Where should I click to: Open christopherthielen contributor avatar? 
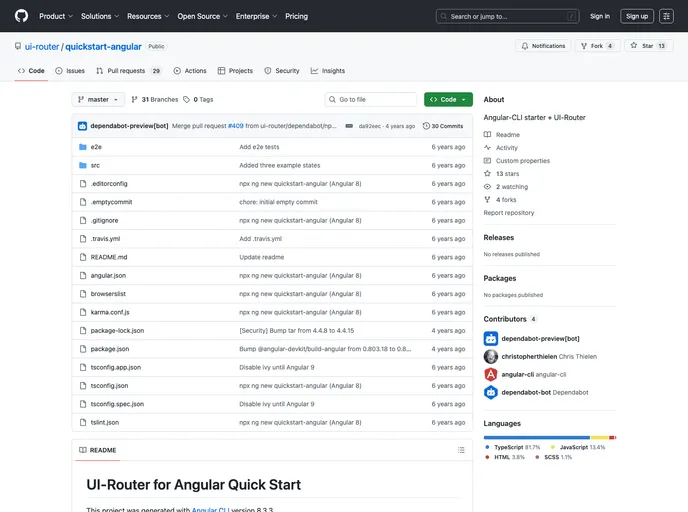pyautogui.click(x=491, y=357)
